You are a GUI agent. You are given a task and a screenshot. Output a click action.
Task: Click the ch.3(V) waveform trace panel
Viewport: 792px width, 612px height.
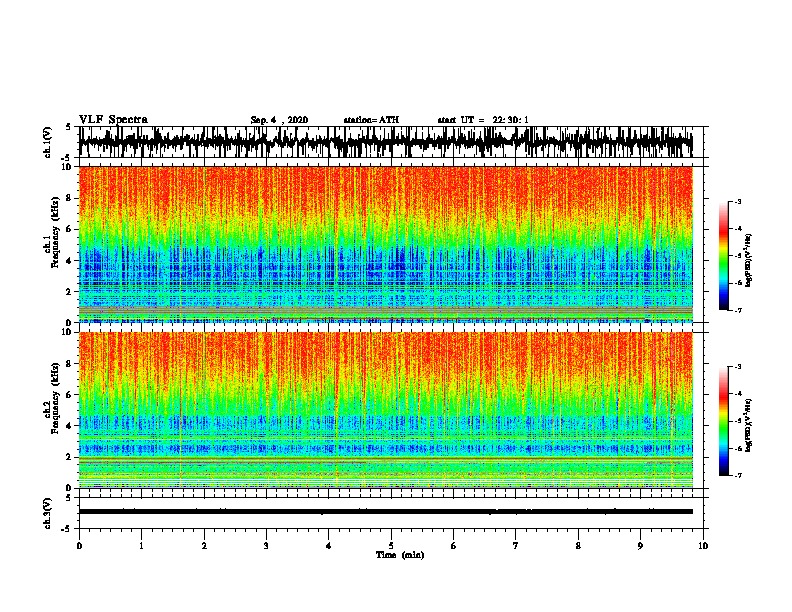point(390,513)
